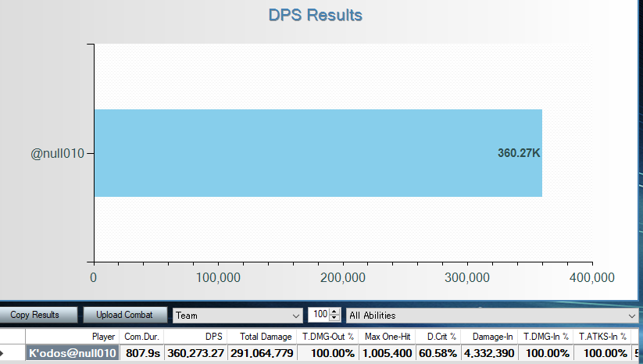Increase the value with stepper up arrow
This screenshot has height=364, width=643.
[335, 312]
